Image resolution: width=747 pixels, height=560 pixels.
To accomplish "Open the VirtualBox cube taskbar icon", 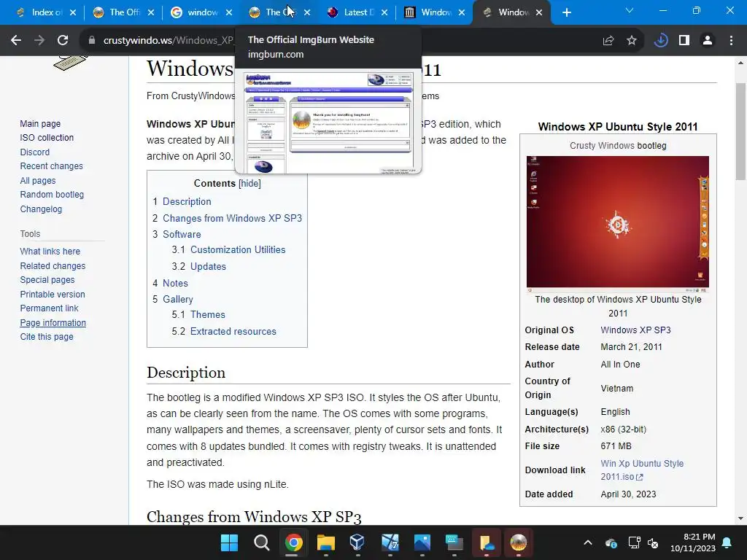I will 357,542.
